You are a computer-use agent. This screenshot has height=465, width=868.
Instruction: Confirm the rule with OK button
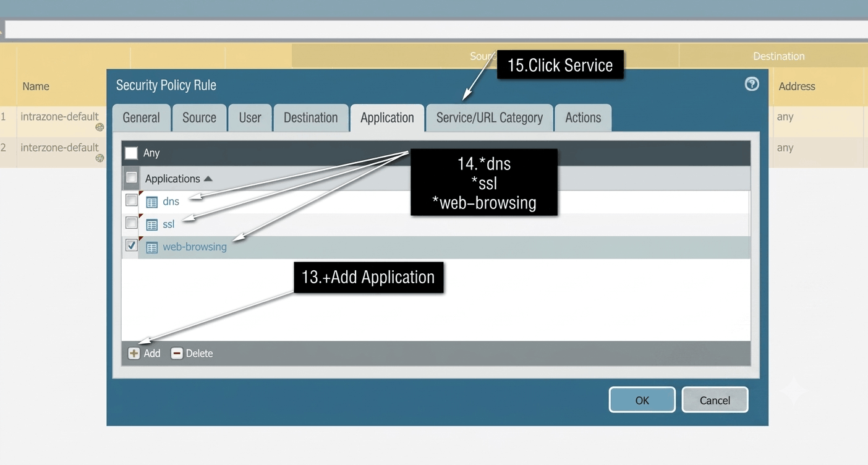pos(642,400)
